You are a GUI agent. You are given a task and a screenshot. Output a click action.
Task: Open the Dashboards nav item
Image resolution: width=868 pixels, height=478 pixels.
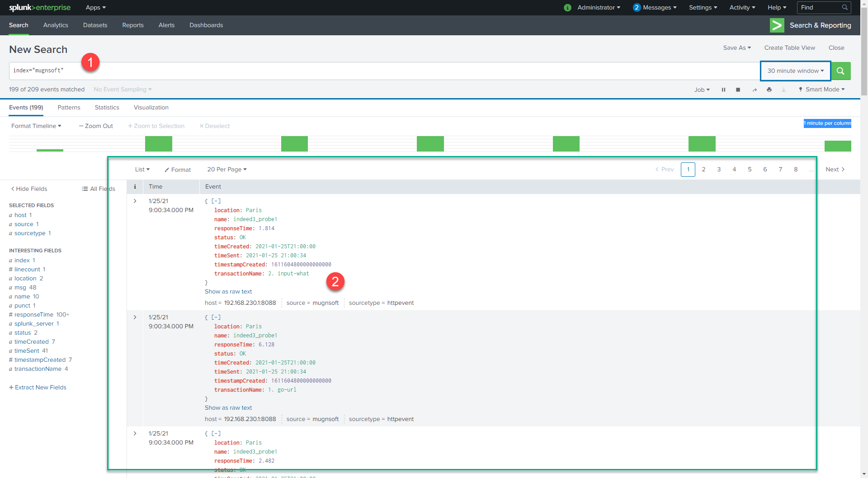(206, 25)
